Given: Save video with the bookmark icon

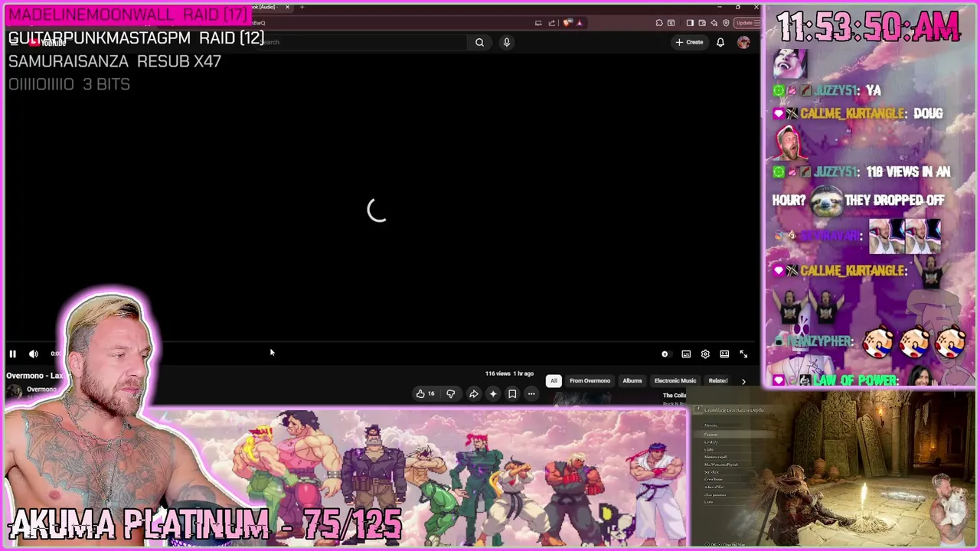Looking at the screenshot, I should 512,393.
